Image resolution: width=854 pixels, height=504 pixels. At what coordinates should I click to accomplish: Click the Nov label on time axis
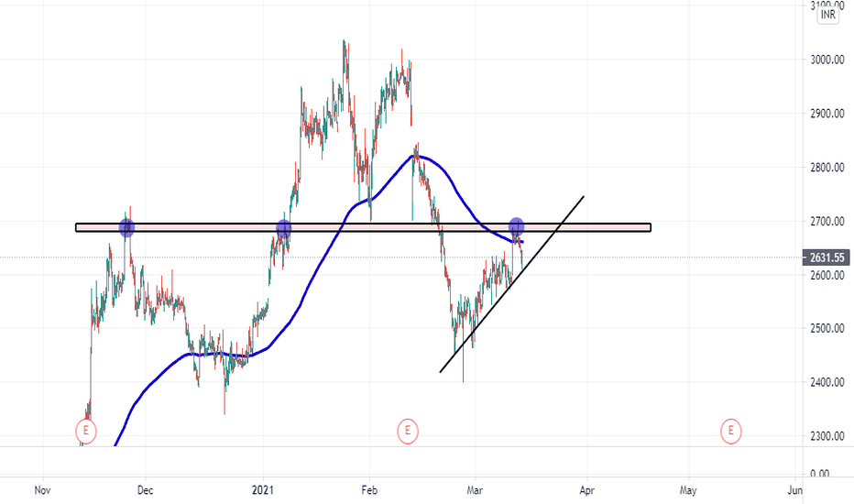point(42,490)
